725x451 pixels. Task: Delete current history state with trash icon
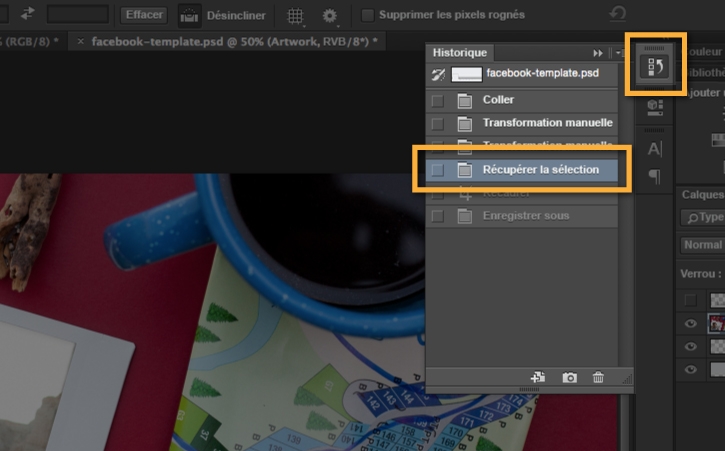598,377
